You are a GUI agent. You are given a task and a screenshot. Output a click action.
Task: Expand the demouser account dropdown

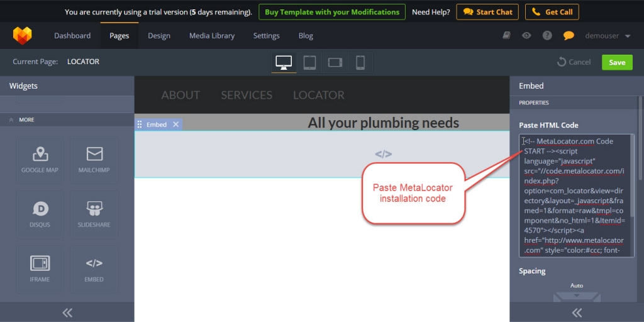[x=608, y=36]
